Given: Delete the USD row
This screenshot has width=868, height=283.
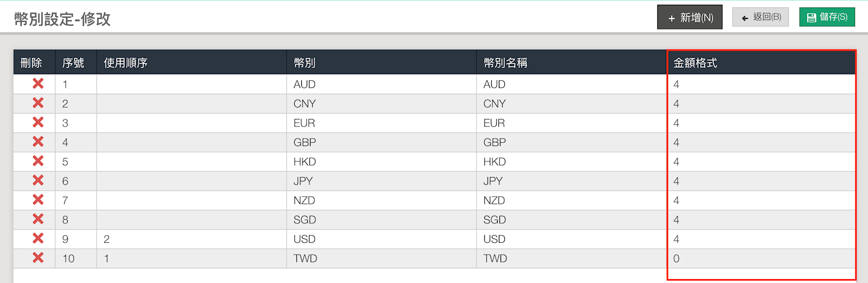Looking at the screenshot, I should 38,238.
